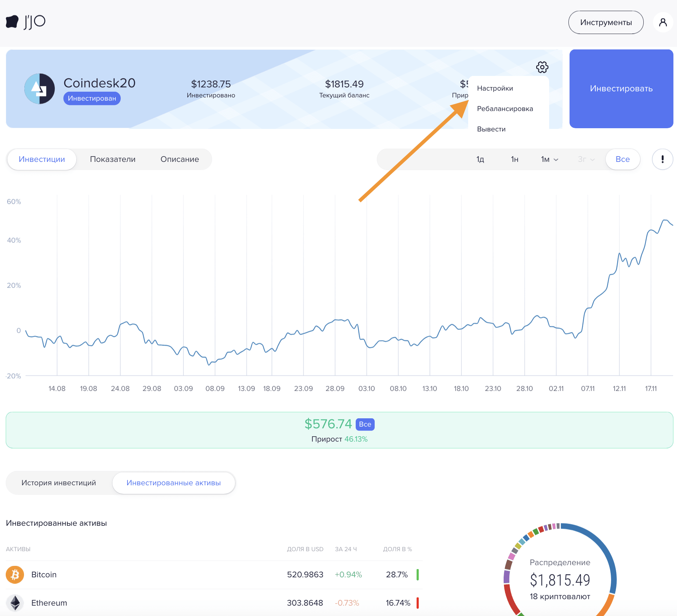The height and width of the screenshot is (616, 677).
Task: Click the Bitcoin USD share 520.9863
Action: [x=305, y=574]
